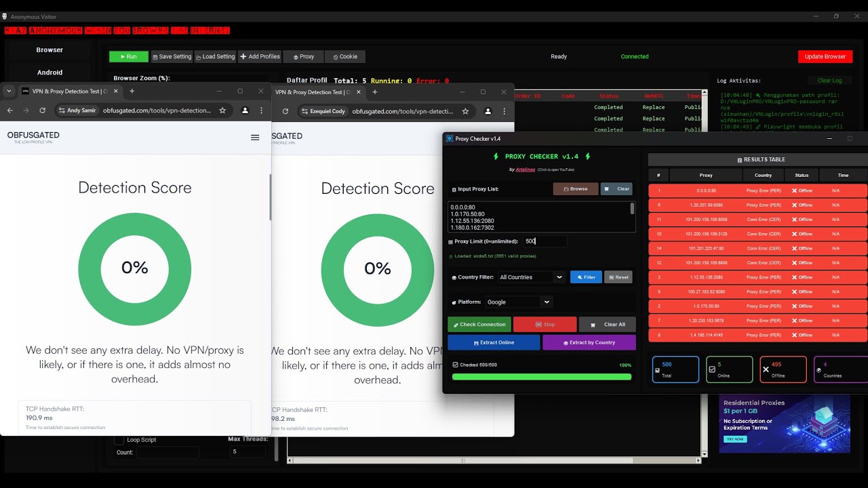Screen dimensions: 868x488
Task: Click Extract by Country button
Action: pos(589,343)
